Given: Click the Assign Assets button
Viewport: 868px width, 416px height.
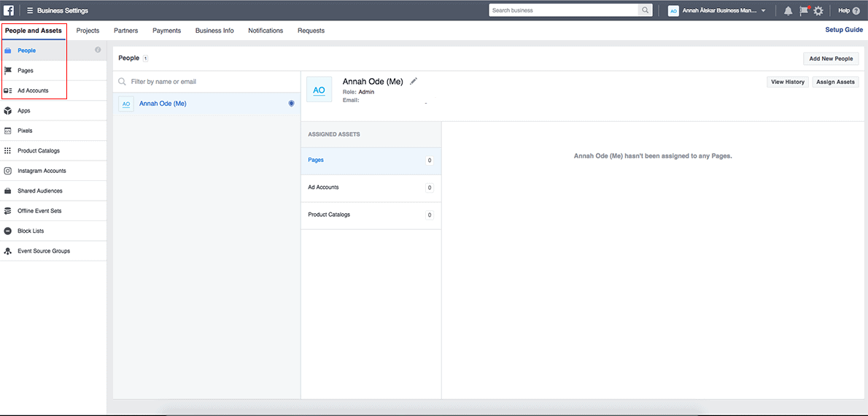Looking at the screenshot, I should point(835,82).
